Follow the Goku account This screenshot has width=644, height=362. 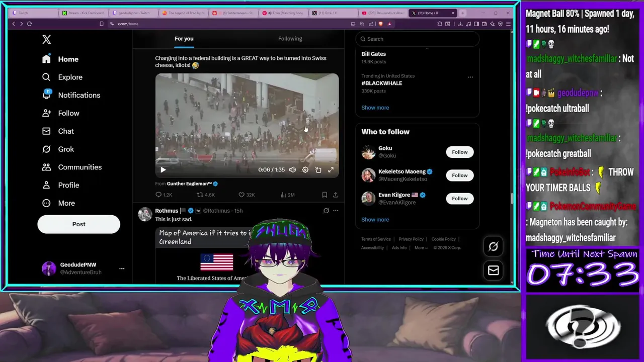point(459,152)
